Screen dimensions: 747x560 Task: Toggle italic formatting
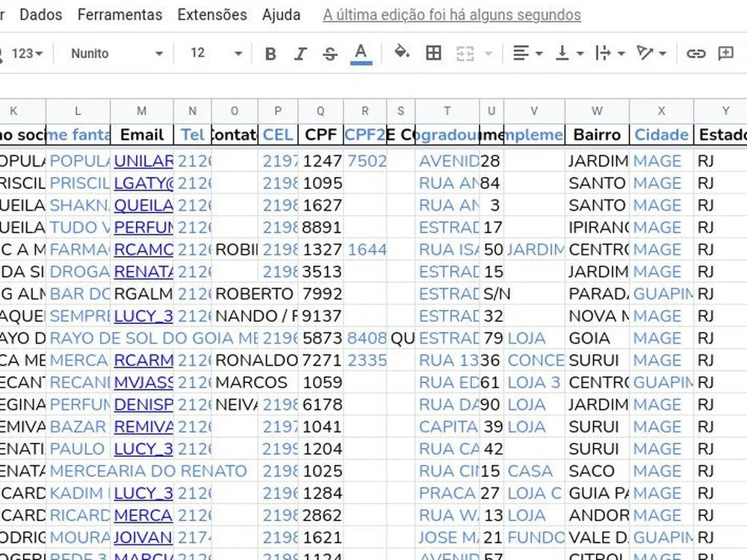(x=300, y=54)
